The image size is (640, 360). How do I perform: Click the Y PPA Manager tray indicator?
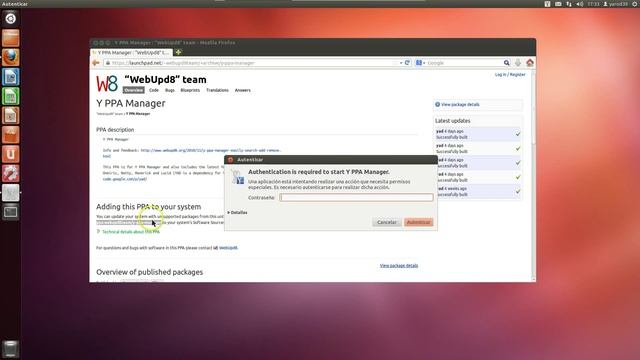click(x=547, y=4)
